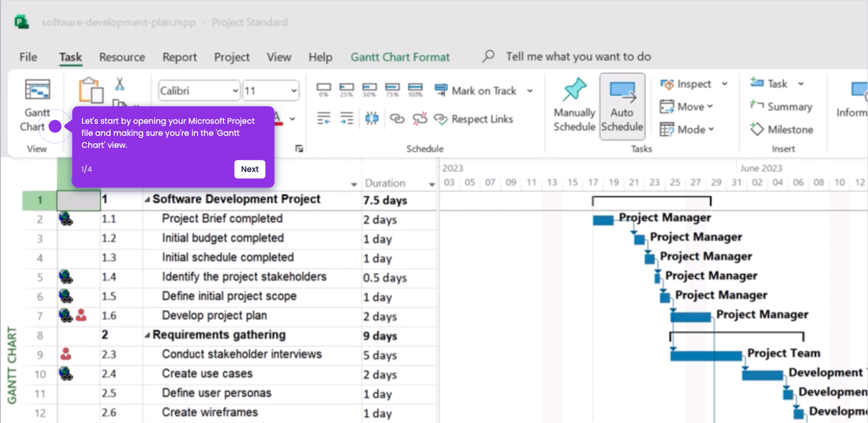Open the Inspect dropdown arrow
This screenshot has width=868, height=423.
(724, 84)
